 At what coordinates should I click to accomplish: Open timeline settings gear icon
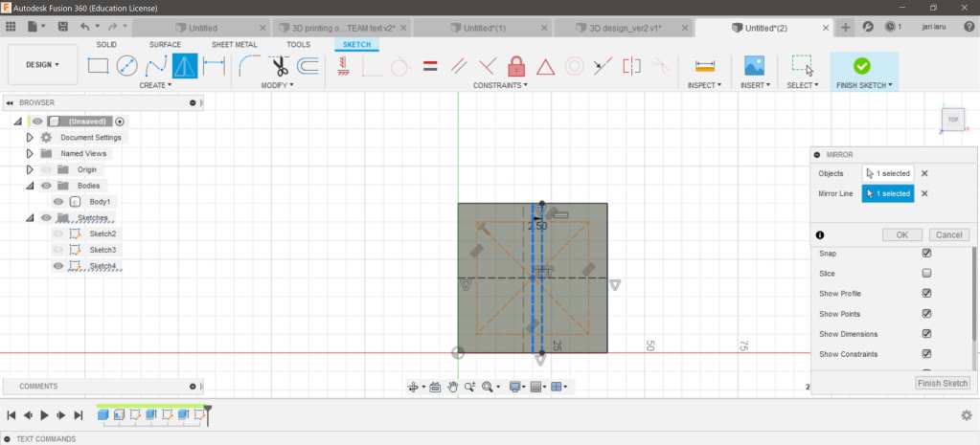[x=967, y=415]
